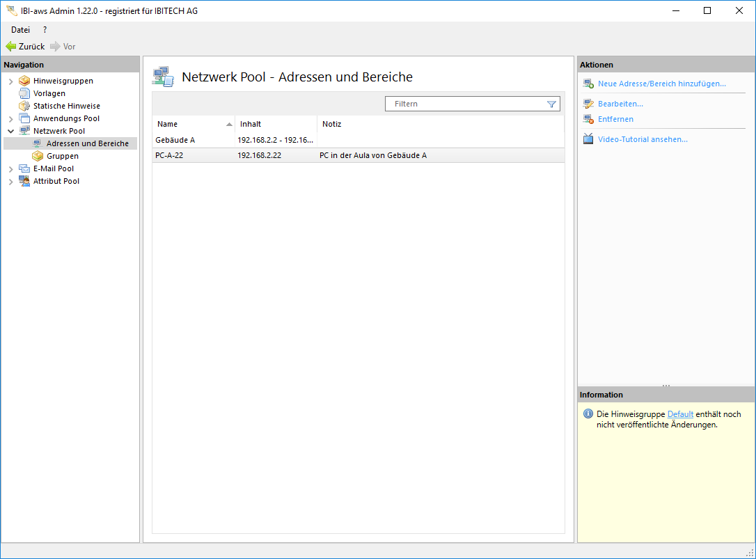
Task: Open the Default Hinweisgruppe link
Action: click(680, 414)
